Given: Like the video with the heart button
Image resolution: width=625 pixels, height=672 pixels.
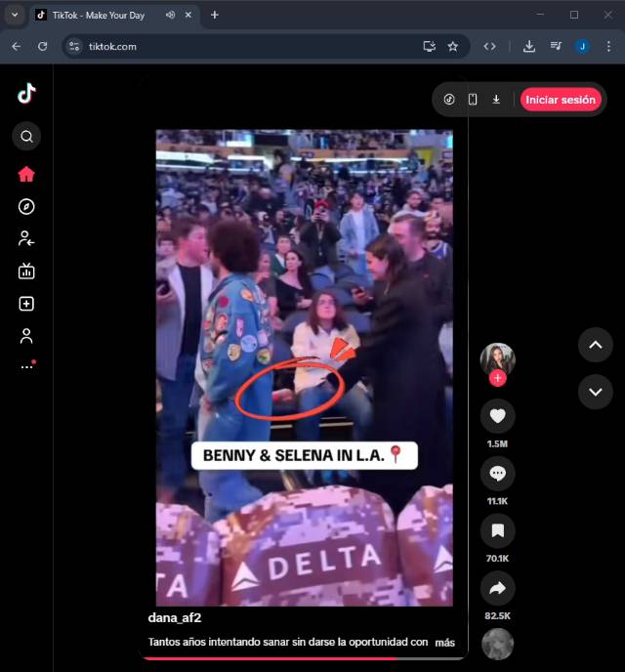Looking at the screenshot, I should pos(498,417).
